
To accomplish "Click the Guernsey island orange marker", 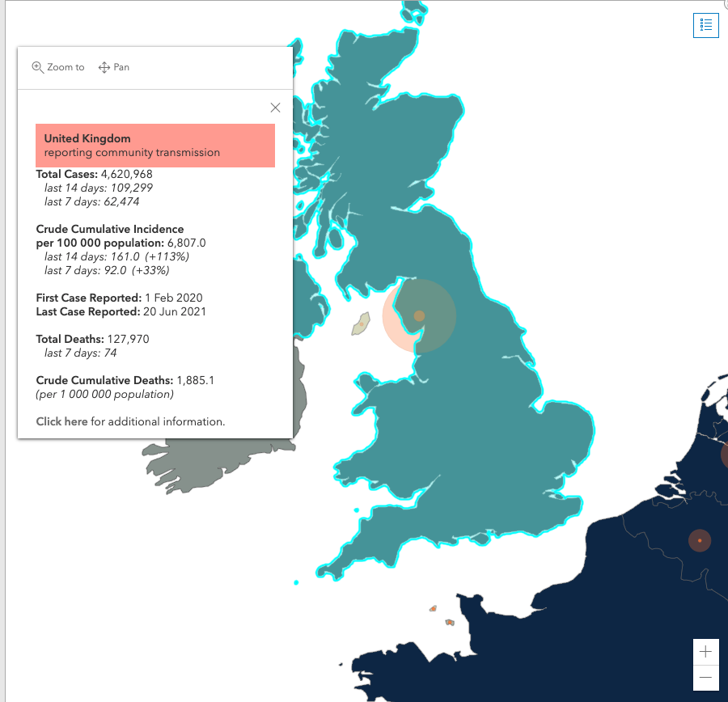I will pos(434,608).
